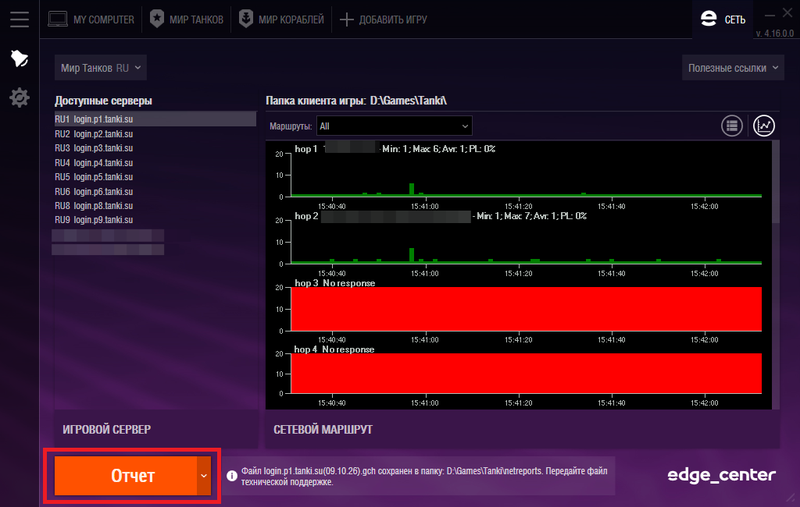Switch to the graph view icon

coord(764,125)
